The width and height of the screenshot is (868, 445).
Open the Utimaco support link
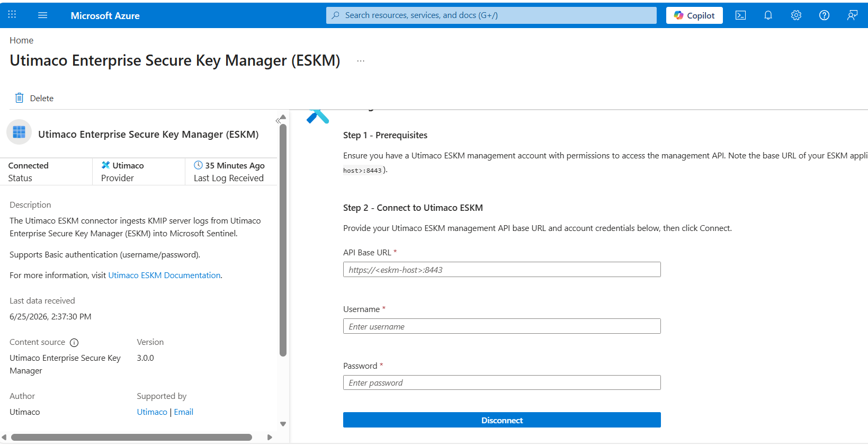click(152, 412)
